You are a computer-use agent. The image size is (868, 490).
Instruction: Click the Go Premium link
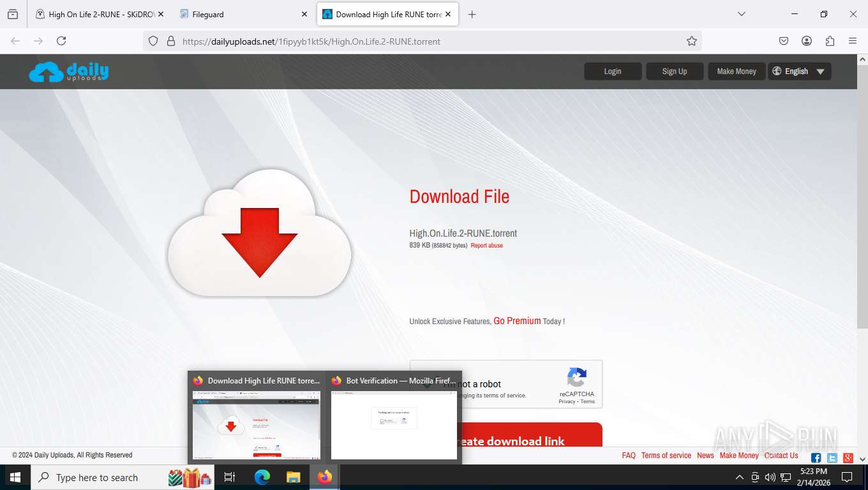point(517,321)
